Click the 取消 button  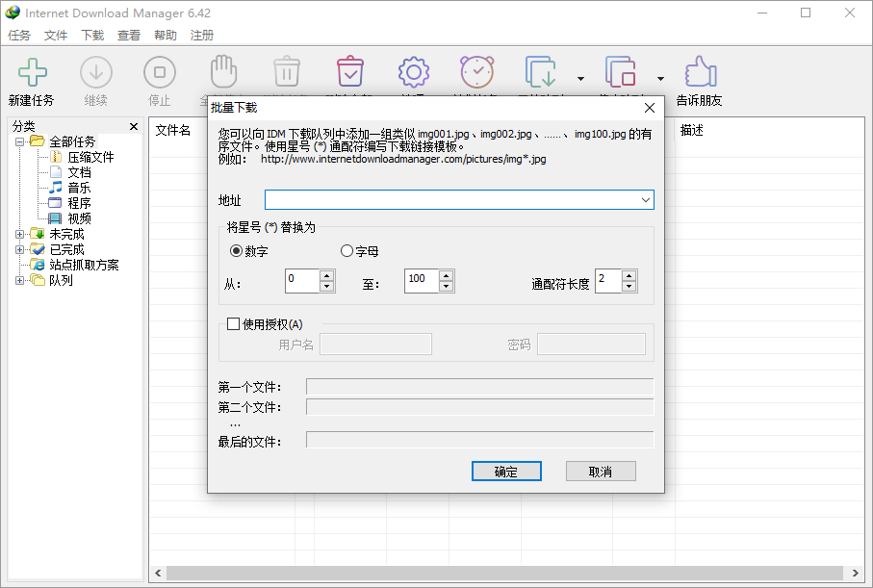click(x=601, y=471)
